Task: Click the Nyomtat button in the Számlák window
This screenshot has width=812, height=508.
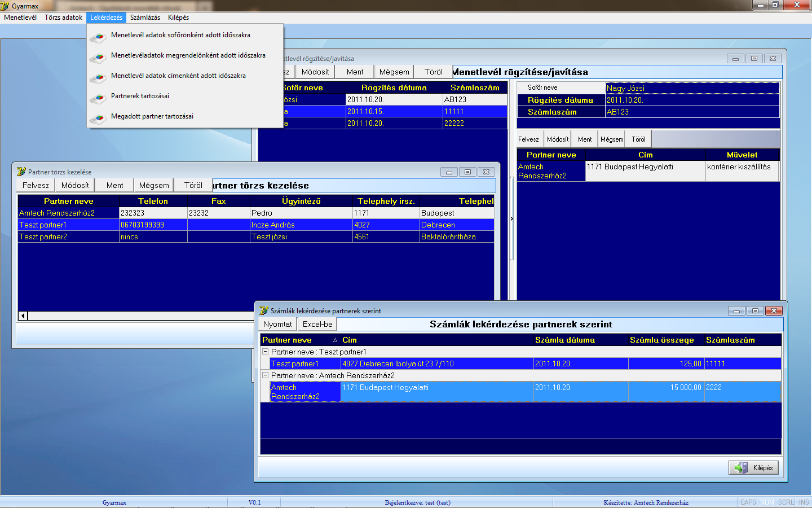Action: [277, 324]
